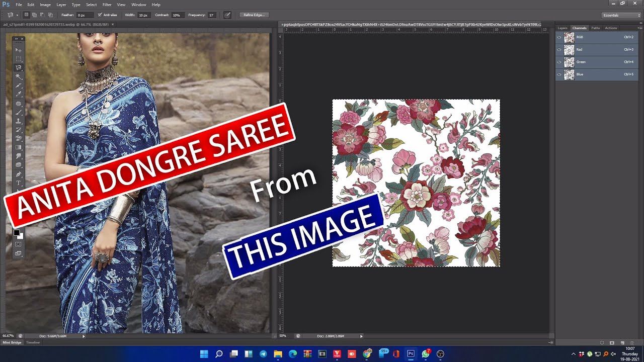
Task: Open the Layer menu
Action: click(61, 5)
